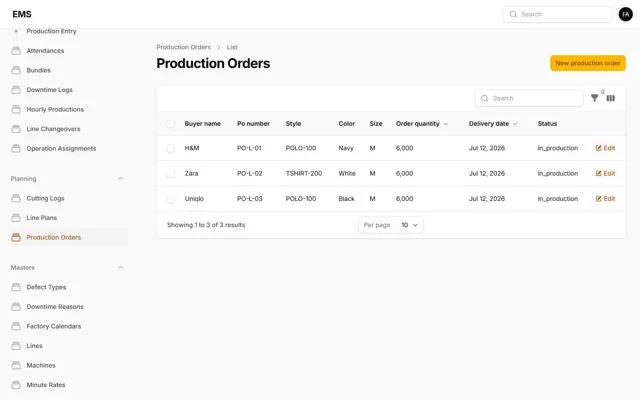
Task: Go to Attendances in the sidebar
Action: (x=45, y=51)
